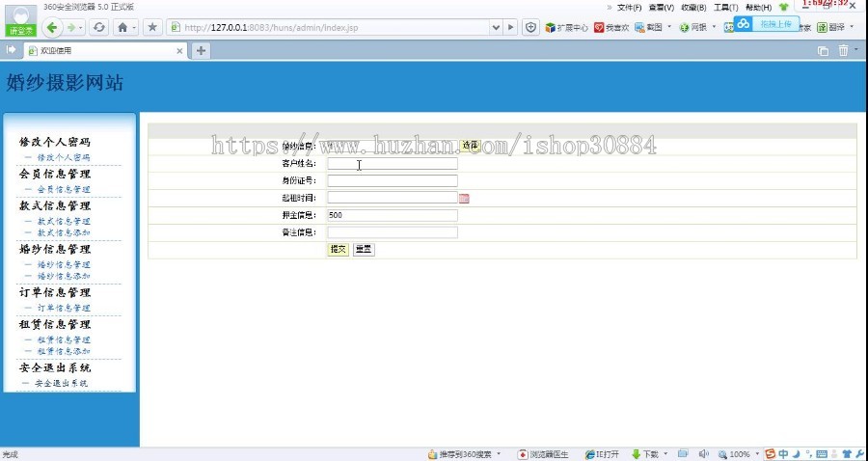Click the Sogou wrench settings icon
The width and height of the screenshot is (868, 461).
[860, 454]
